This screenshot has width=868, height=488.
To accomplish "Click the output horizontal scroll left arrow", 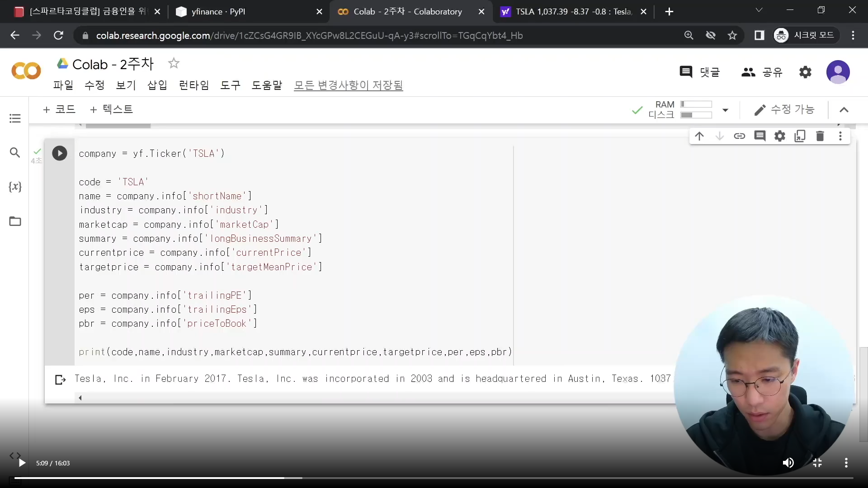I will coord(80,398).
